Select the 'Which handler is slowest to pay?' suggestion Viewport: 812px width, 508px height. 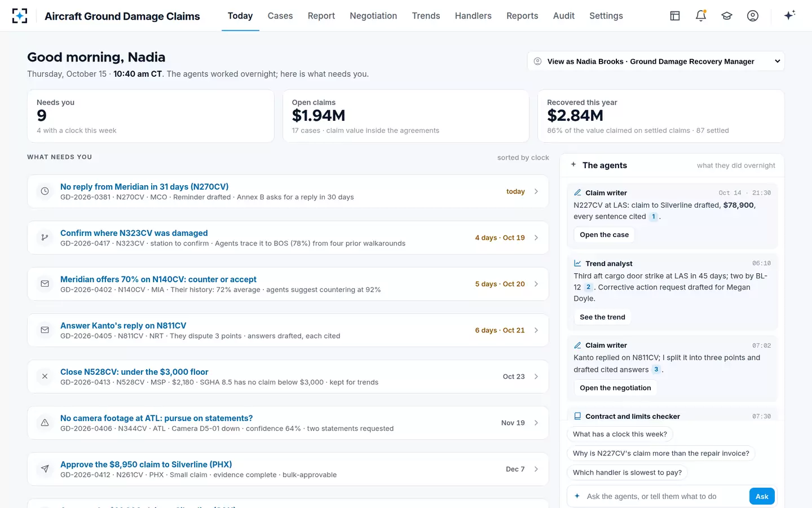(x=627, y=472)
